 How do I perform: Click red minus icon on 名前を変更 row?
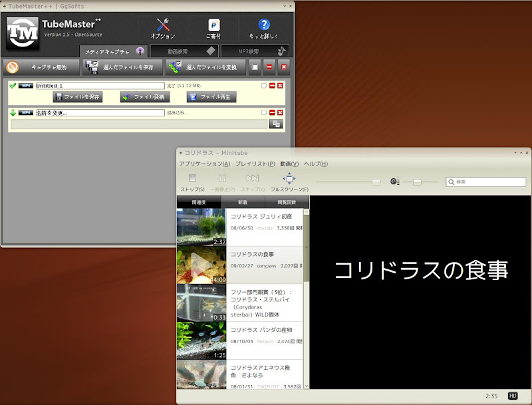point(272,112)
